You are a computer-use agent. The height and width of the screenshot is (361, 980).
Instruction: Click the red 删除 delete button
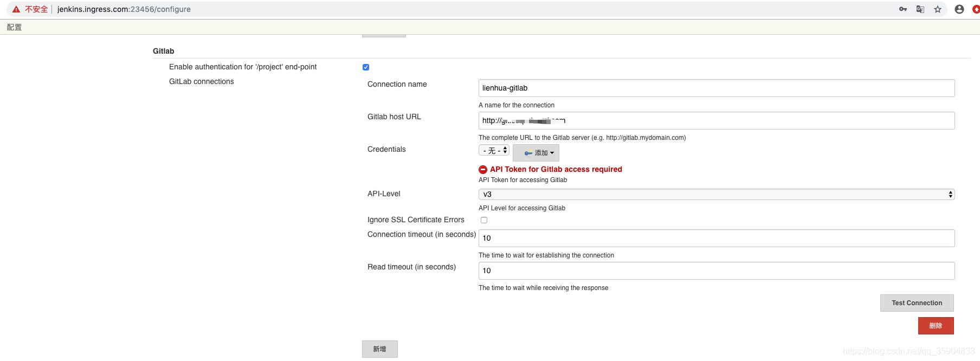click(936, 326)
